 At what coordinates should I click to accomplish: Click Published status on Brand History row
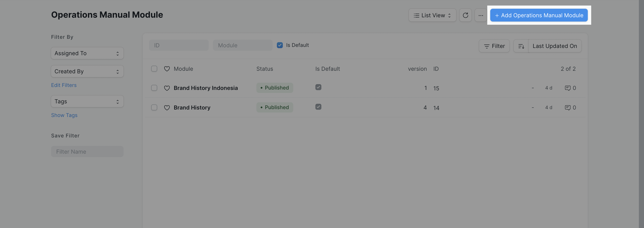coord(275,107)
